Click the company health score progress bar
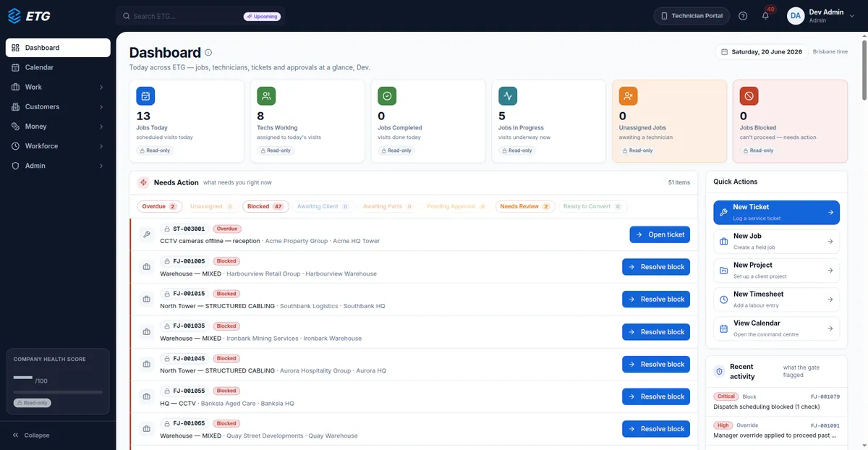The width and height of the screenshot is (868, 450). pos(58,392)
